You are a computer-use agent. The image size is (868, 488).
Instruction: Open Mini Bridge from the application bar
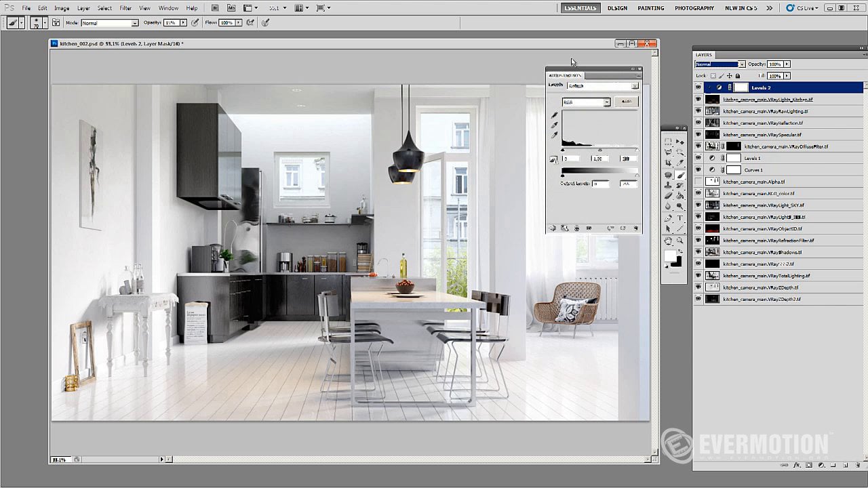pos(231,8)
